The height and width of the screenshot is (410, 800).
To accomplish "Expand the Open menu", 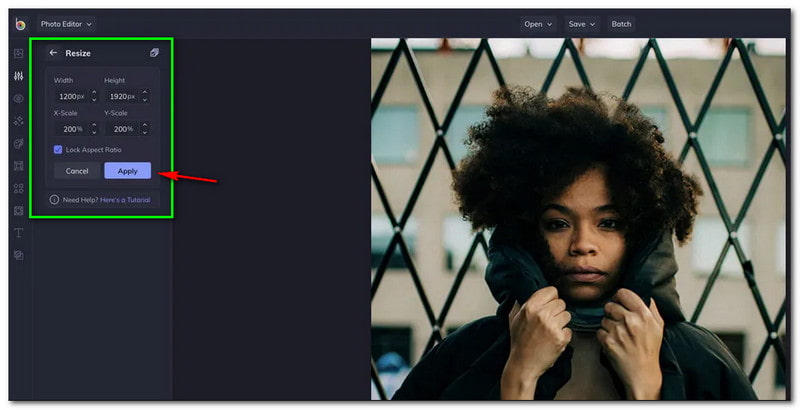I will (x=538, y=24).
